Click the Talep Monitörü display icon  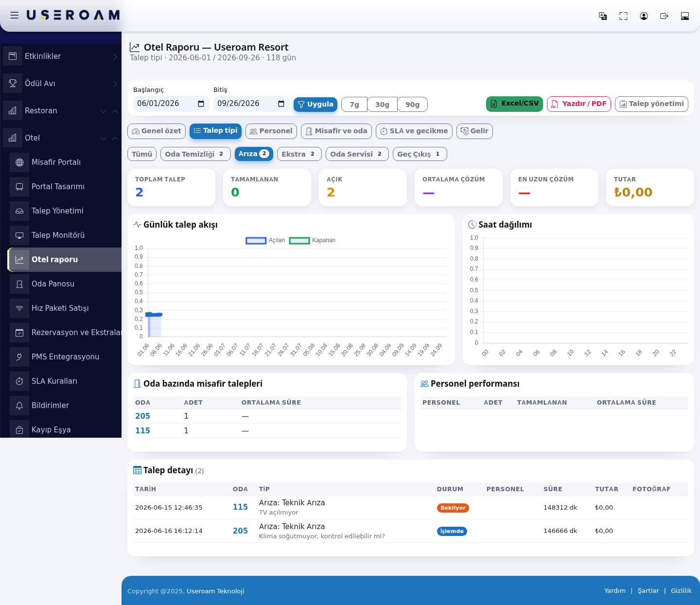pyautogui.click(x=19, y=235)
